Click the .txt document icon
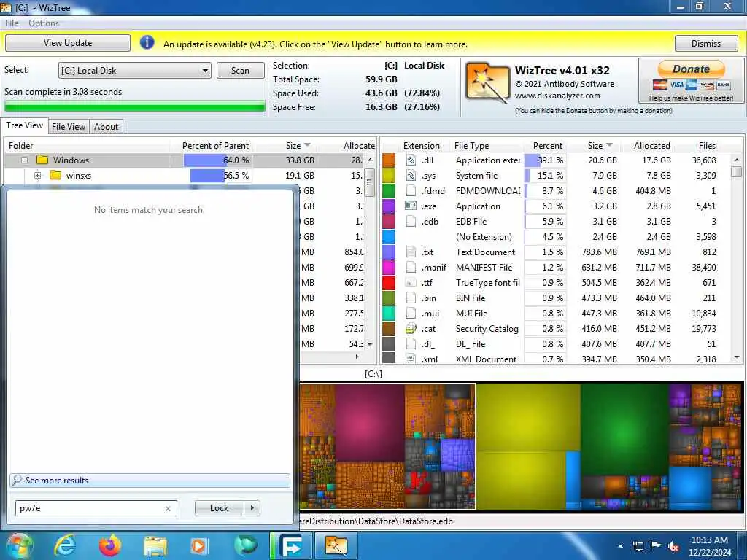Screen dimensions: 747x560 (x=411, y=252)
